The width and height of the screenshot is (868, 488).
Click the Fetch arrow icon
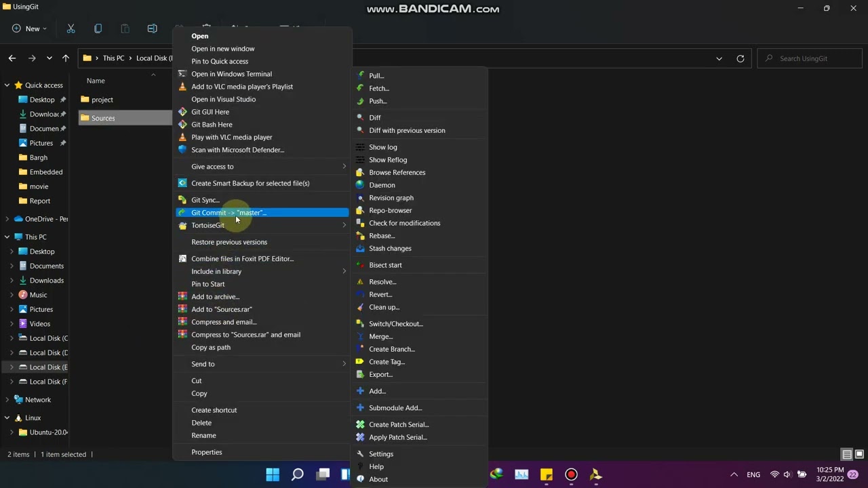[361, 88]
